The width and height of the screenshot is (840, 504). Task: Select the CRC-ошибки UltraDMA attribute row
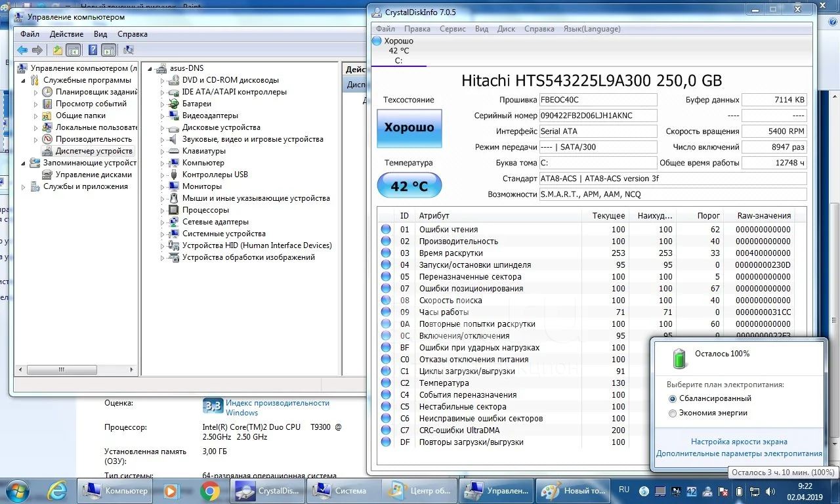tap(515, 430)
